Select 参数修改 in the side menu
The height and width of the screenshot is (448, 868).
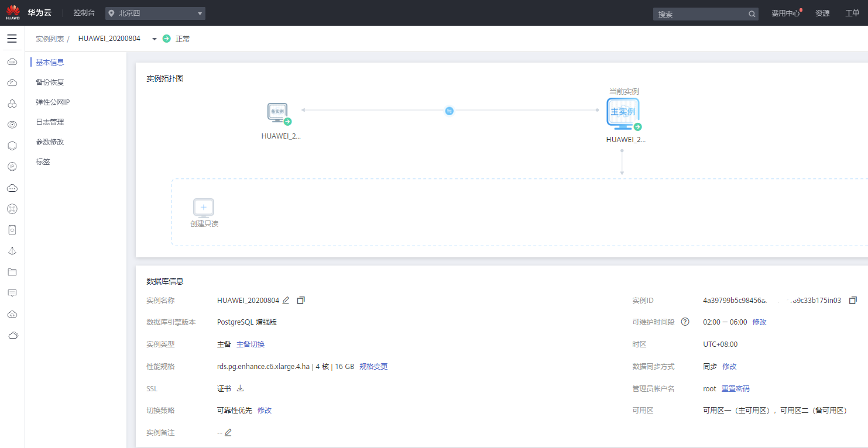tap(50, 142)
